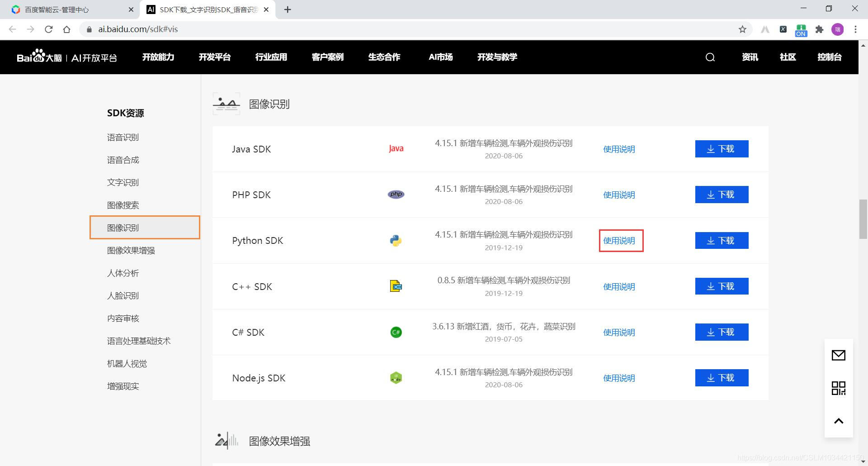Click the site lock icon in address bar
The width and height of the screenshot is (868, 466).
pyautogui.click(x=89, y=29)
